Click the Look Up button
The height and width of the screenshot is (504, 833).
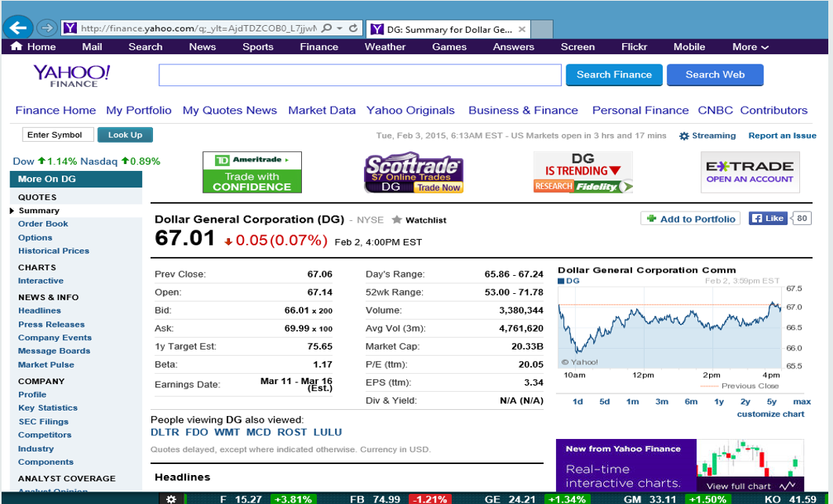pos(125,135)
